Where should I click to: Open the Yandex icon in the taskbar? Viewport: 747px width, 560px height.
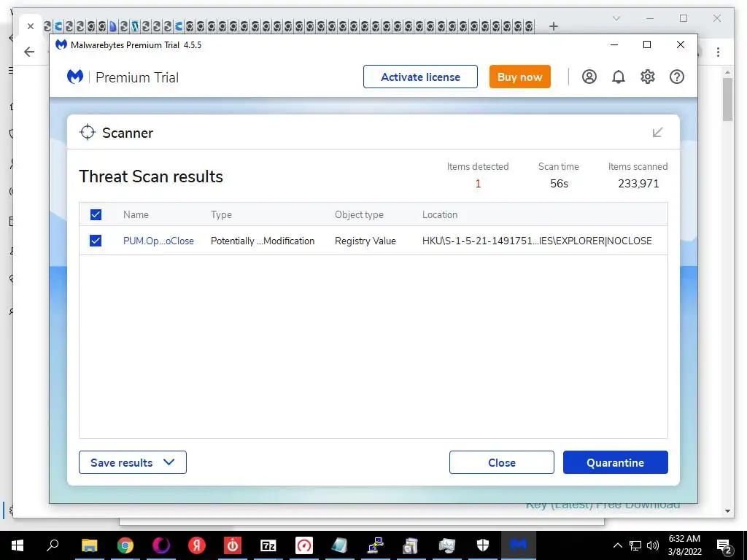pos(197,545)
